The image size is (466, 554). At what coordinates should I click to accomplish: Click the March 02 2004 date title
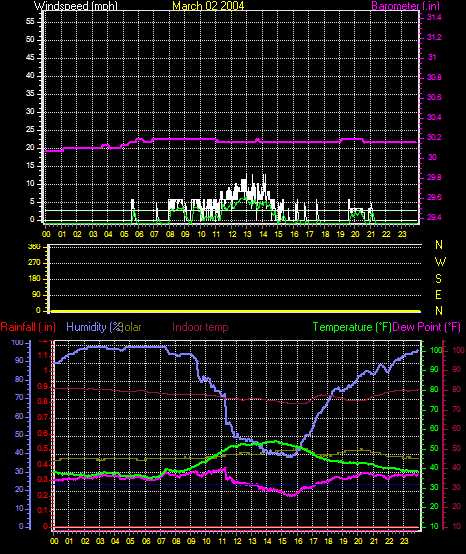[x=208, y=6]
